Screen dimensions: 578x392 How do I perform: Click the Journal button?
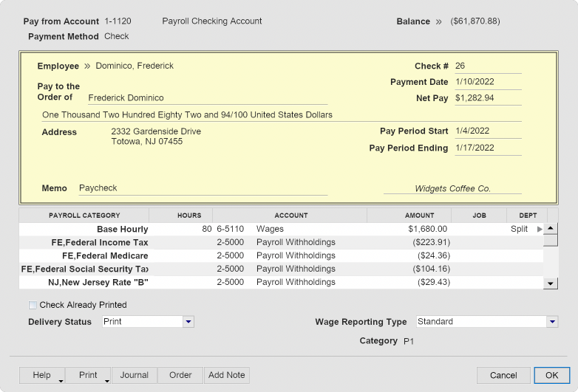[x=135, y=375]
